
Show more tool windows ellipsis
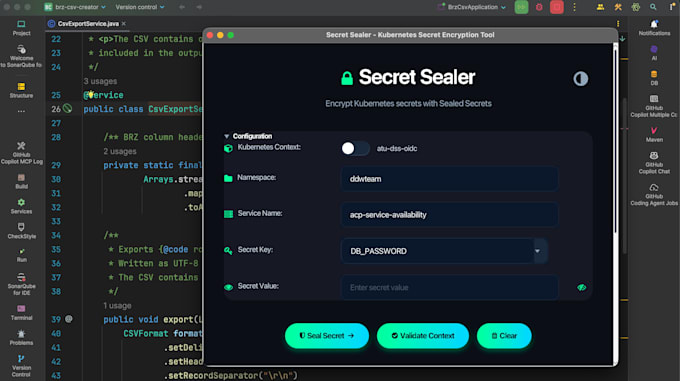pyautogui.click(x=21, y=111)
